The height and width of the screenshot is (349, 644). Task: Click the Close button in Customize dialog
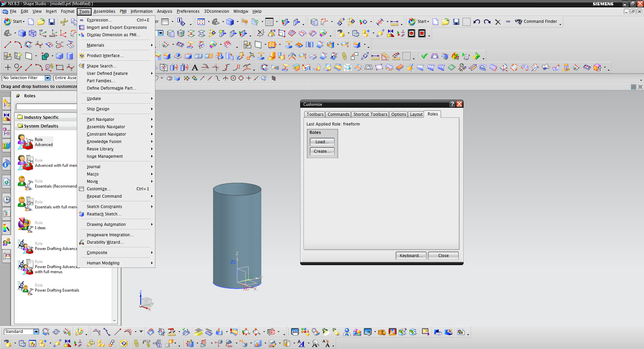click(443, 256)
